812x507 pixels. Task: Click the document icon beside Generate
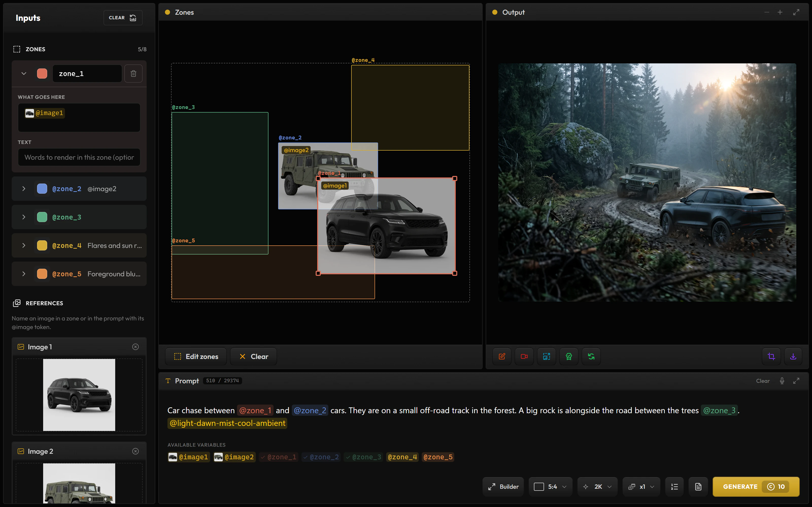pyautogui.click(x=698, y=486)
